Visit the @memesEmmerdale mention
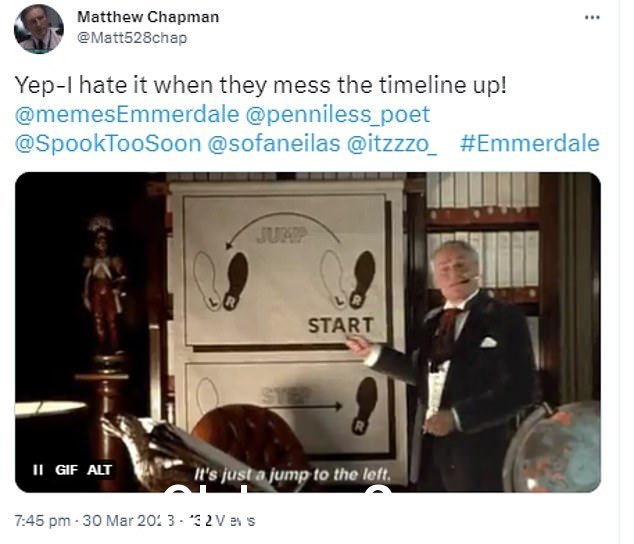This screenshot has width=634, height=544. click(127, 114)
